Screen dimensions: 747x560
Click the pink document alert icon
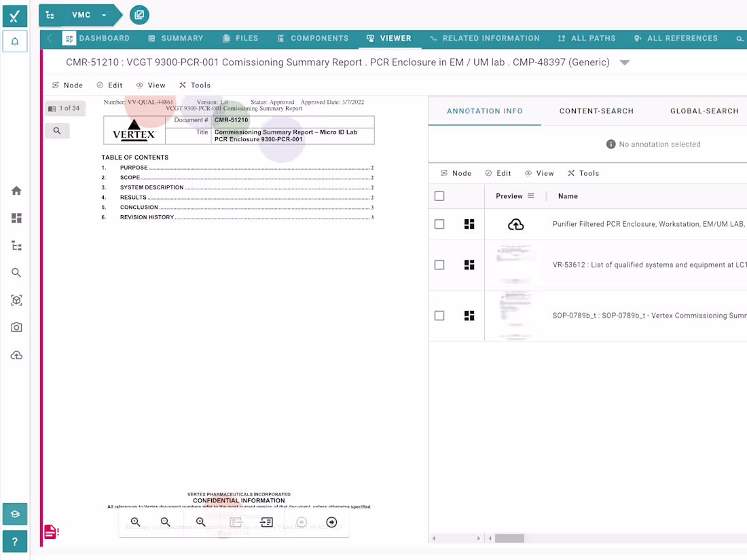pos(51,531)
